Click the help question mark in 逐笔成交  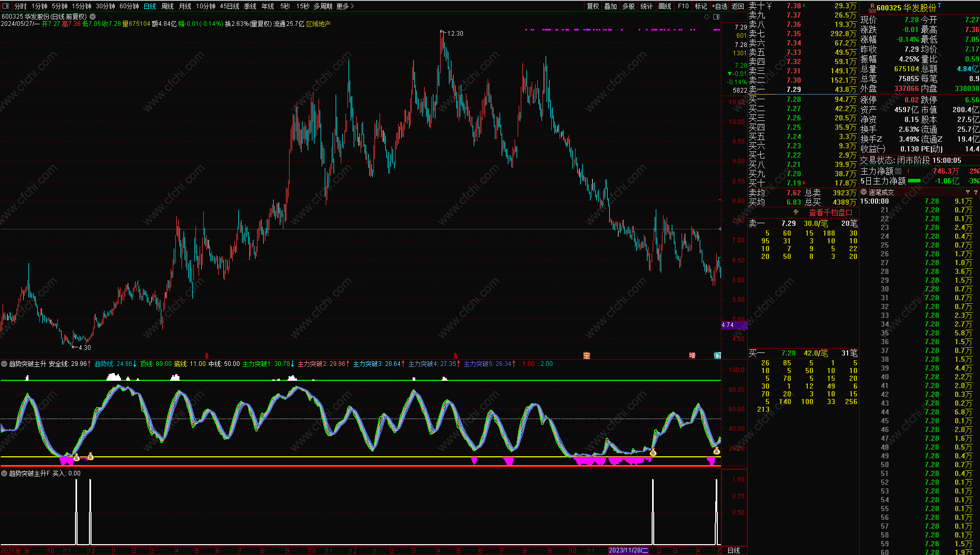[975, 192]
